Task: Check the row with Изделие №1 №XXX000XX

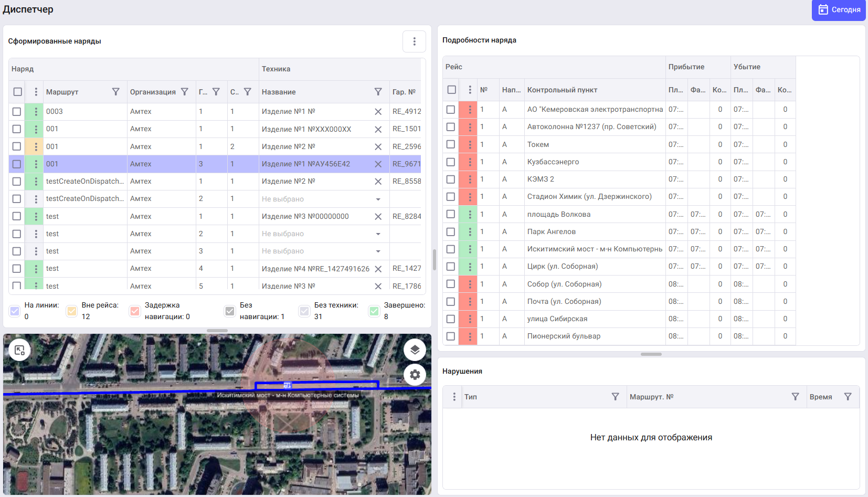Action: click(x=17, y=129)
